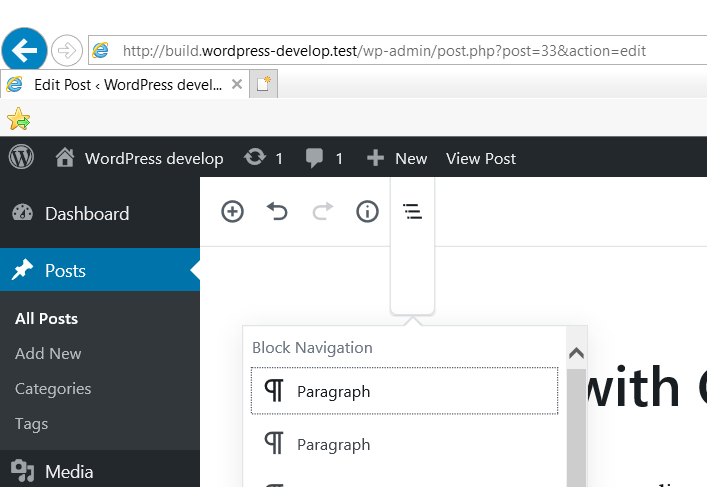Close the Edit Post browser tab
This screenshot has height=487, width=707.
point(237,84)
